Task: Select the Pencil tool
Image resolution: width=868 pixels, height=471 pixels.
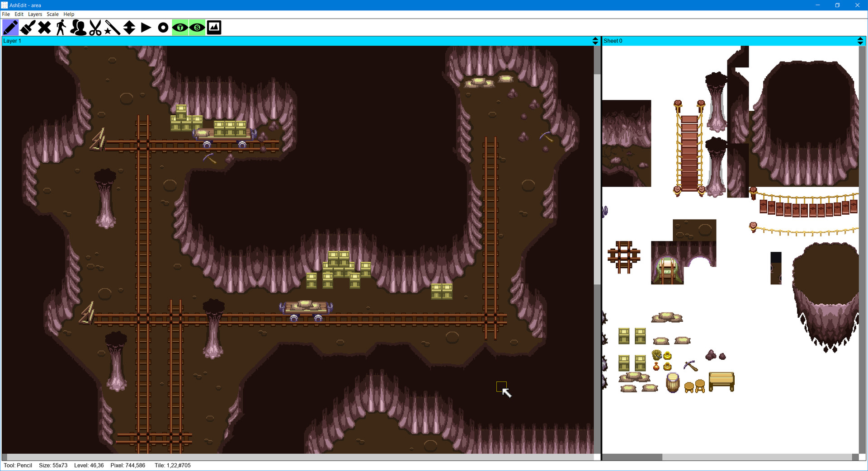Action: pos(10,28)
